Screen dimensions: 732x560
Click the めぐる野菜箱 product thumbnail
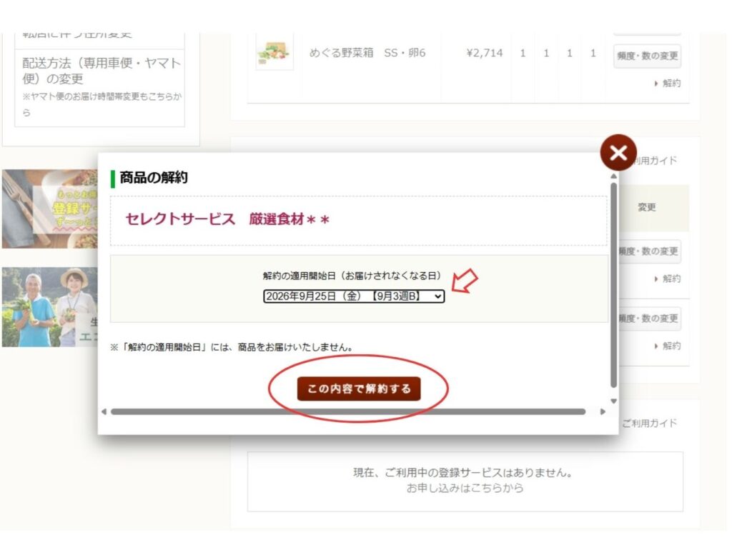pos(274,53)
